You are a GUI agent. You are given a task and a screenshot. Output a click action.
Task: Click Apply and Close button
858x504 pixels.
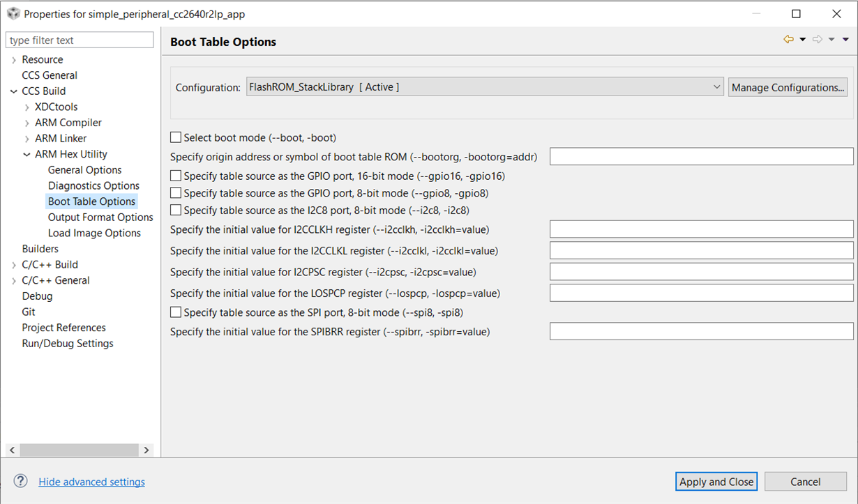coord(716,482)
